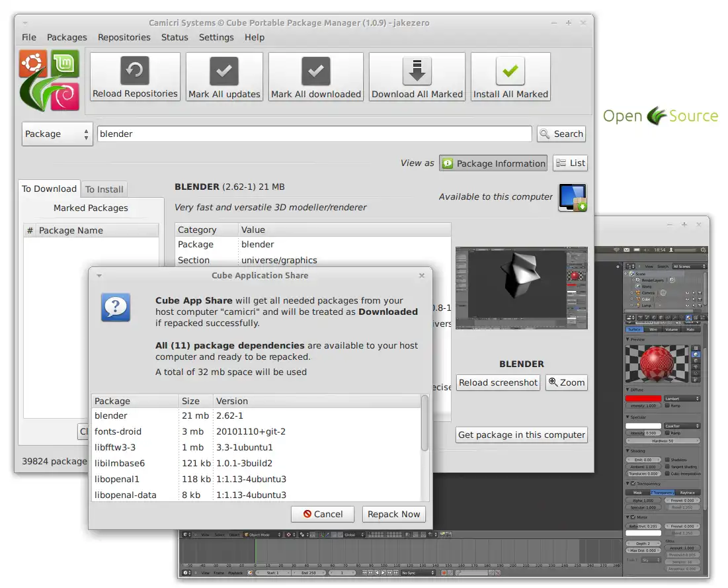Open the Global orientation dropdown in Blender
The image size is (728, 588).
(353, 534)
